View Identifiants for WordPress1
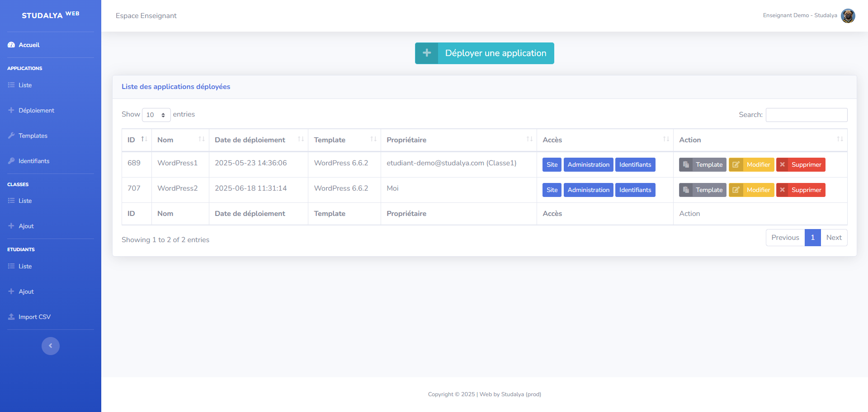This screenshot has width=868, height=412. (x=635, y=165)
